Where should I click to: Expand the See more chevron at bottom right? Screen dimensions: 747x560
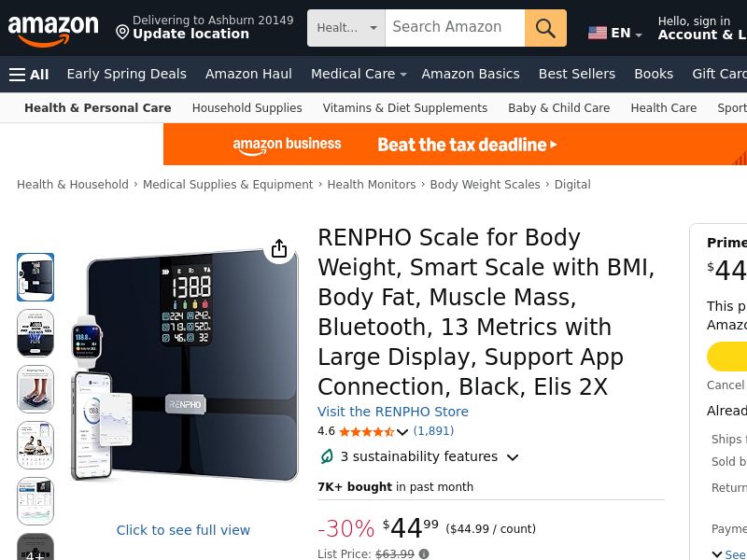click(718, 554)
